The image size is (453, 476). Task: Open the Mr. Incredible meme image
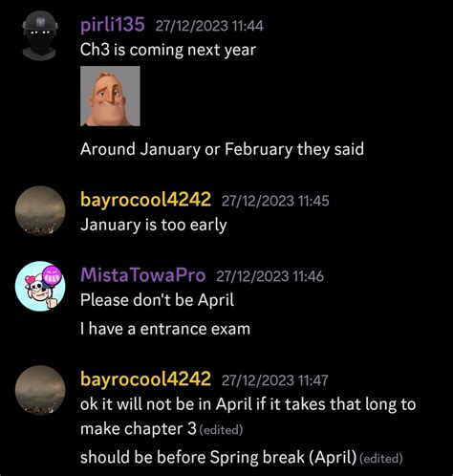coord(110,96)
